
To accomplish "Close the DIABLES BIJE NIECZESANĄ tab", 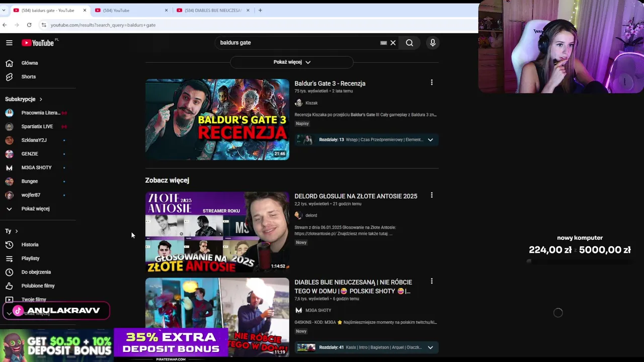I will [248, 10].
